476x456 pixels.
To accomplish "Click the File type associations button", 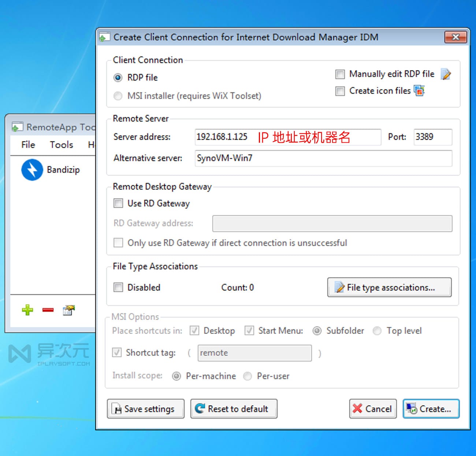I will [x=389, y=288].
